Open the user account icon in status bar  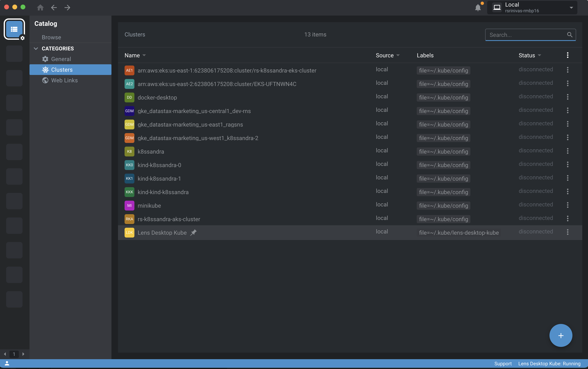coord(7,363)
